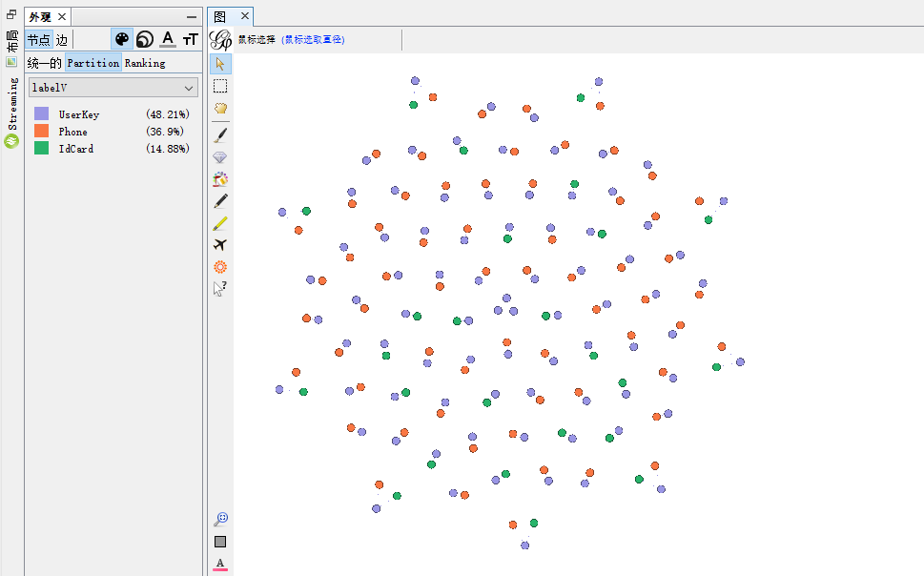Select the direct mouse selection arrow tool
The height and width of the screenshot is (576, 924).
pos(220,64)
